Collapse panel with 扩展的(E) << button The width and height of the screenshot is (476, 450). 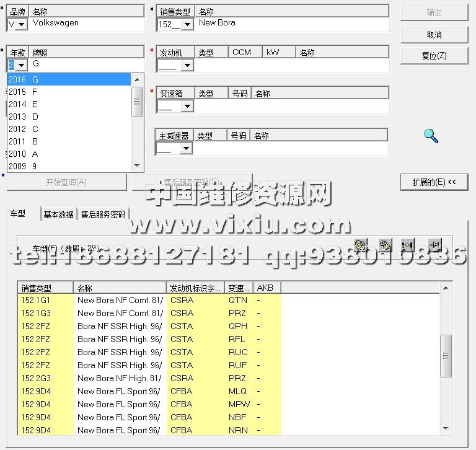pos(434,182)
